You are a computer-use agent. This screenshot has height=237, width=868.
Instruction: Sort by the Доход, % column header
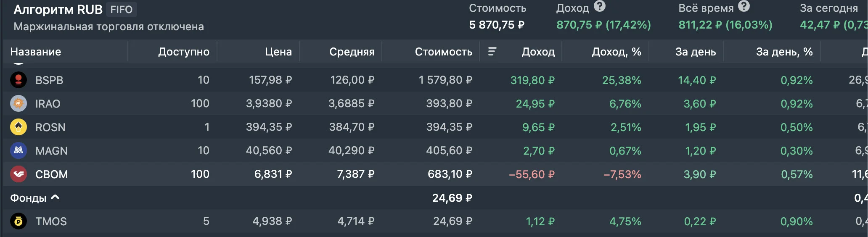point(616,52)
